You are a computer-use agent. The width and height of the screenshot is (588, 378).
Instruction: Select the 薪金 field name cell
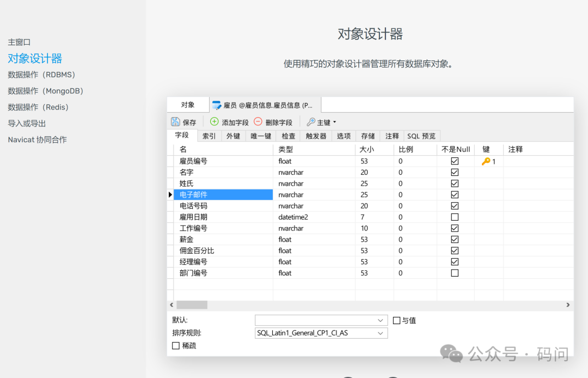point(224,239)
